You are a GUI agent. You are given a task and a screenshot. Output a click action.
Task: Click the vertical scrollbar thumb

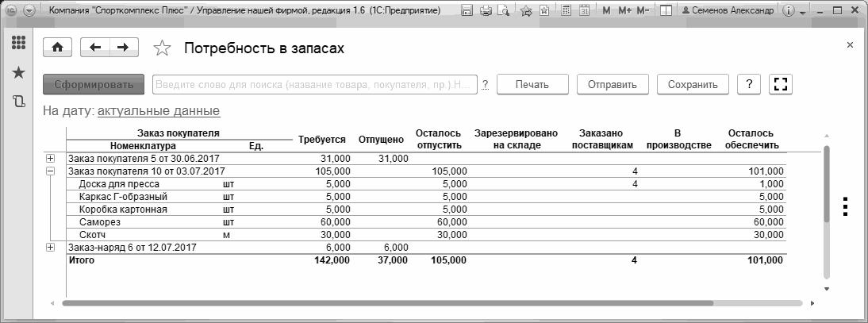pos(827,184)
